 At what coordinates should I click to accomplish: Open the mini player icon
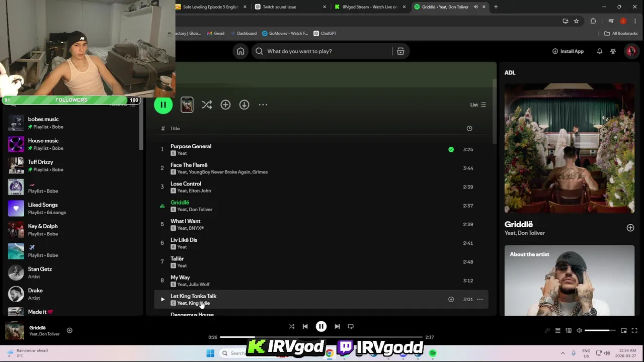point(624,330)
